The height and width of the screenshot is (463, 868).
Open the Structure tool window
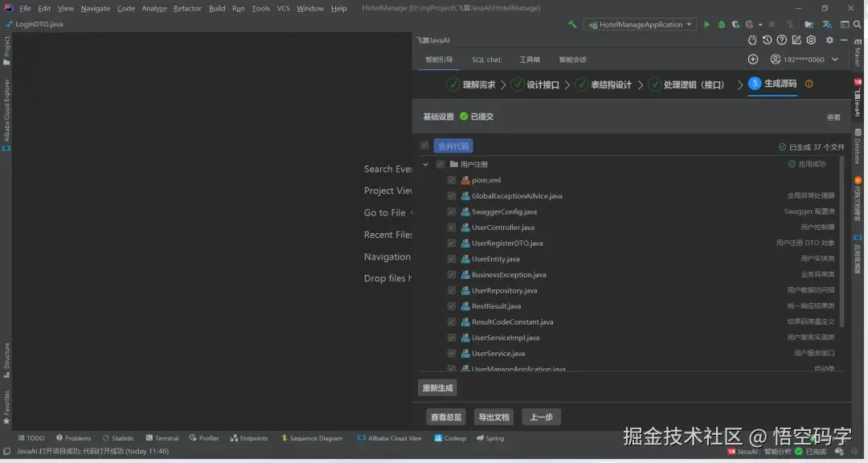(x=6, y=361)
